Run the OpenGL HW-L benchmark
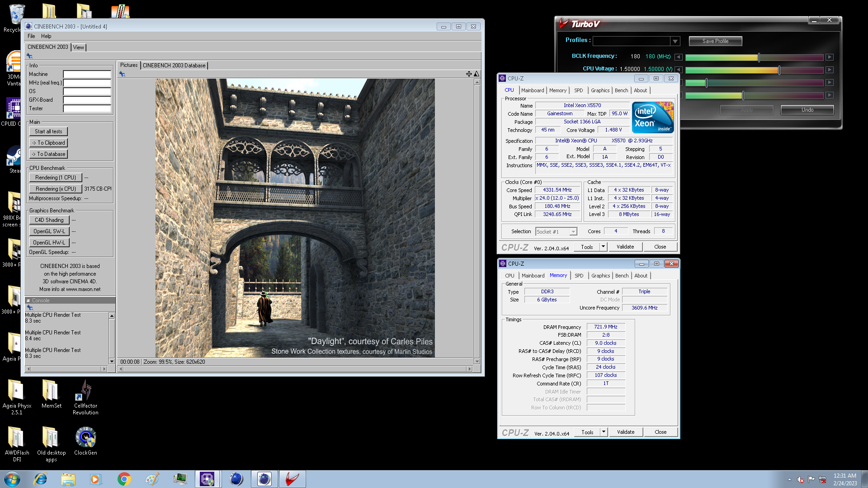This screenshot has height=488, width=868. pyautogui.click(x=49, y=243)
